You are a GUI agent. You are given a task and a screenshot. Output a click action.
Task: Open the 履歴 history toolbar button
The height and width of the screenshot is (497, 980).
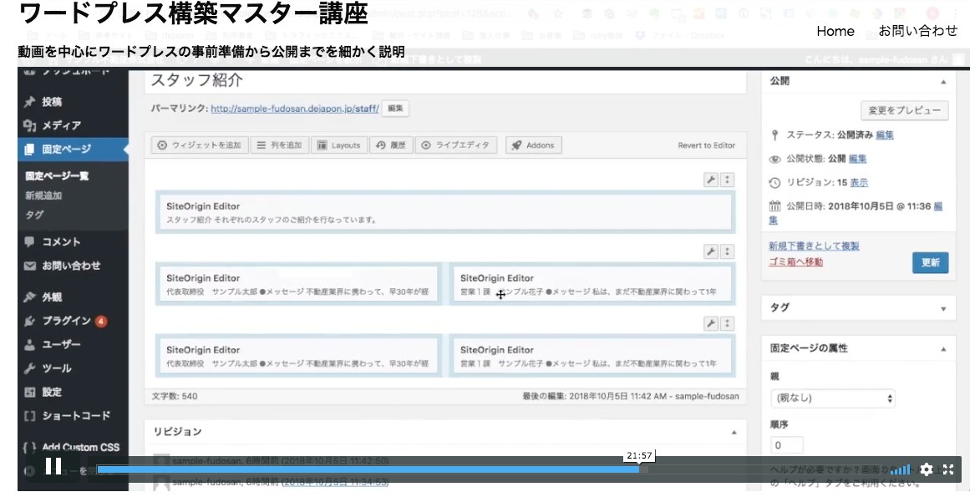[391, 145]
